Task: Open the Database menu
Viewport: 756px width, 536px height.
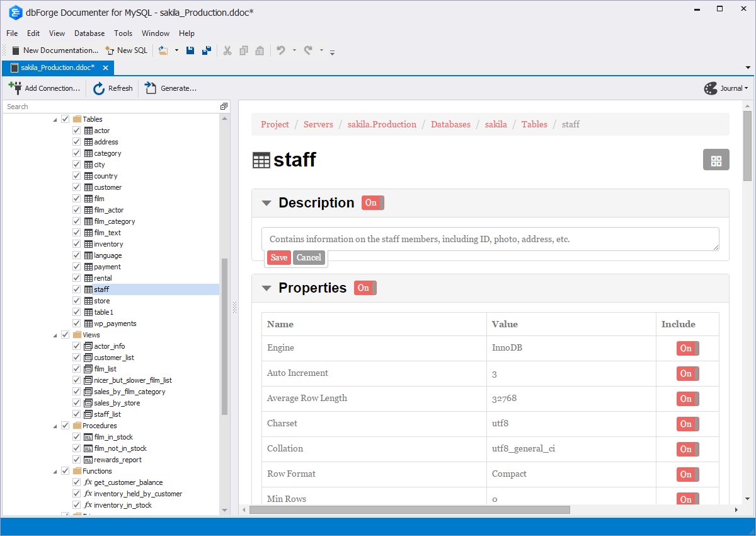Action: click(89, 33)
